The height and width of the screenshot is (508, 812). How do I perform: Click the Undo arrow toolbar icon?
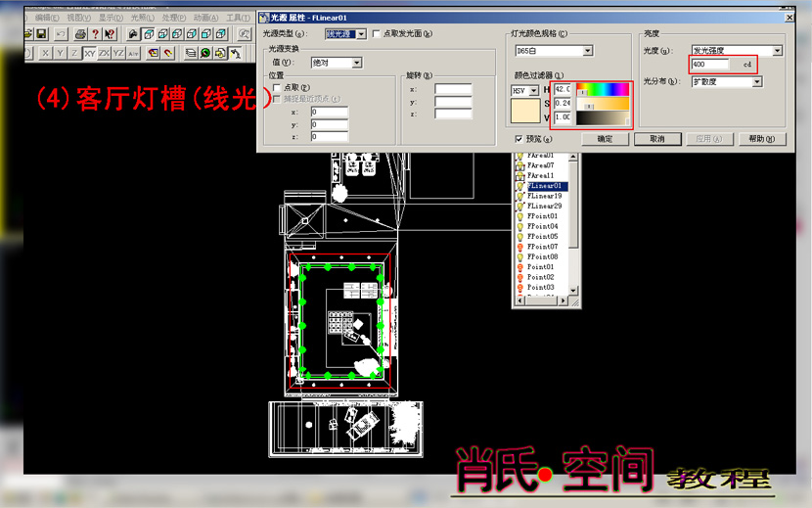click(61, 34)
